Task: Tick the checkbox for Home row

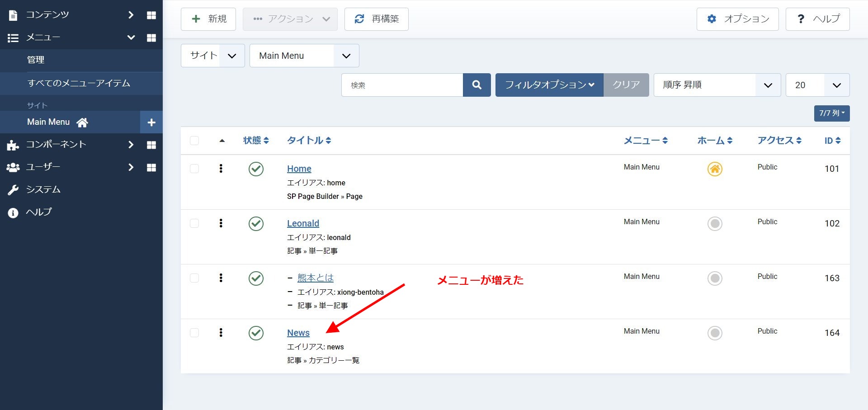Action: pos(194,169)
